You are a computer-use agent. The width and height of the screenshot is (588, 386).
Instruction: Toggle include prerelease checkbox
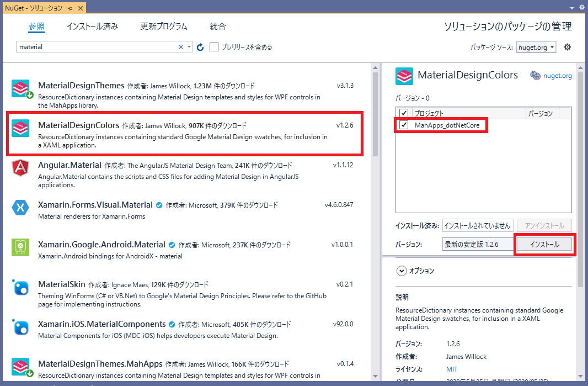214,47
